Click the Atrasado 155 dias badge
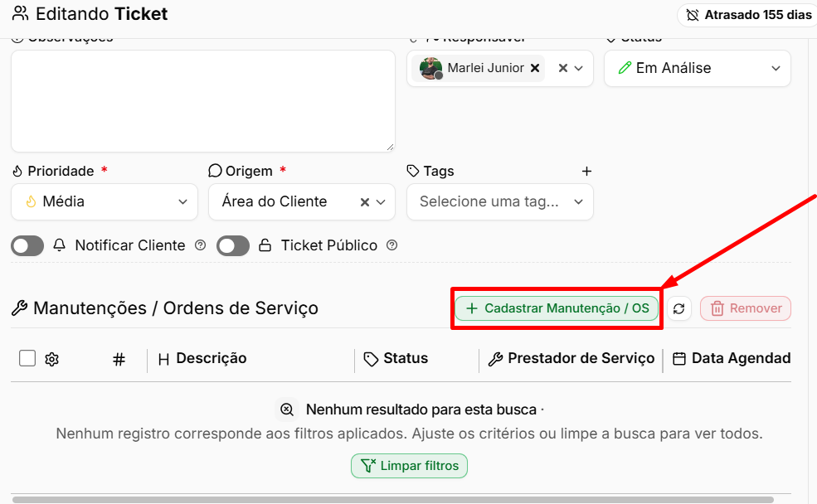Screen dimensions: 817x504 pos(749,15)
